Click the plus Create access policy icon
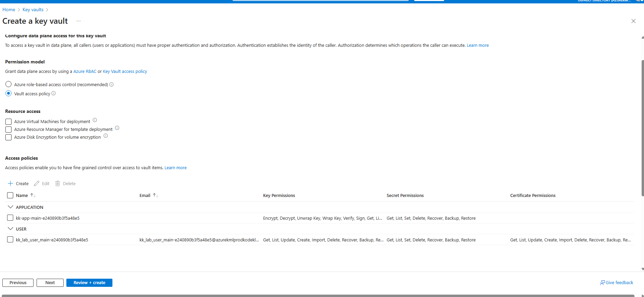Screen dimensions: 644x297 10,183
